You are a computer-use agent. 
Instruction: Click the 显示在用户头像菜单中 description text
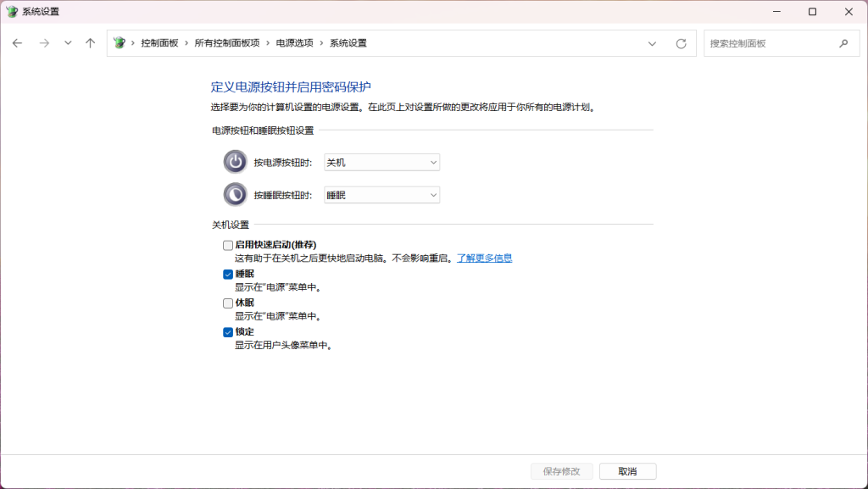[283, 345]
